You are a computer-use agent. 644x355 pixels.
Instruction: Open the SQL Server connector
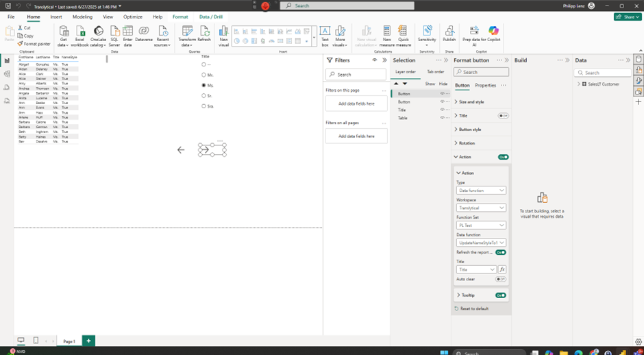[x=114, y=32]
